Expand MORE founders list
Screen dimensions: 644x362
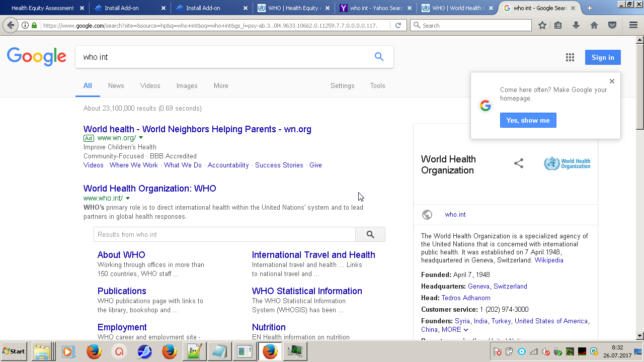tap(454, 330)
